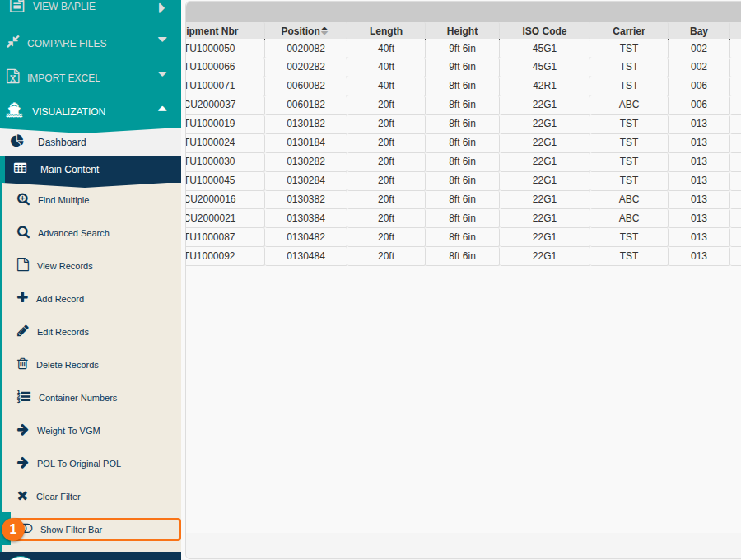Click Weight To VGM
Screen dimensions: 741x560
point(68,431)
